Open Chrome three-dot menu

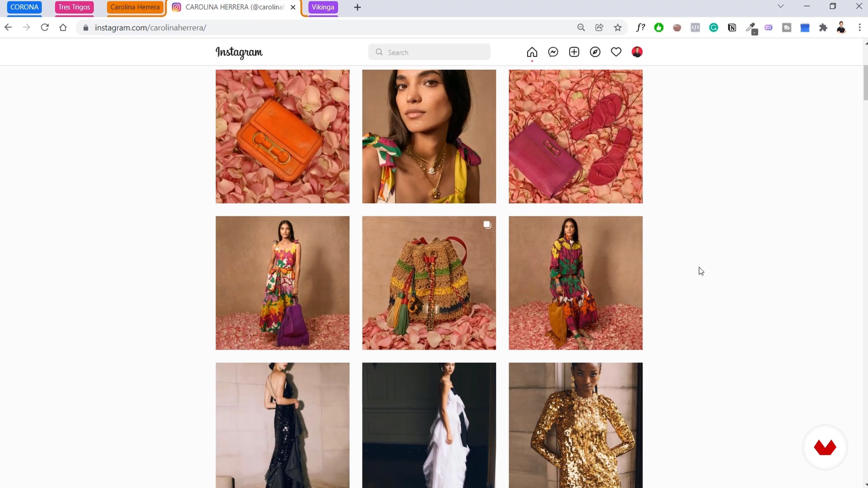[859, 28]
